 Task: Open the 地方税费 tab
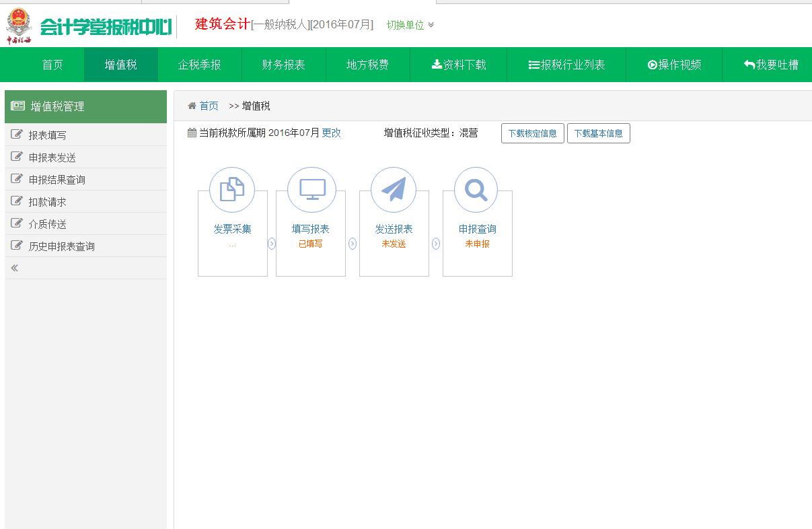367,64
